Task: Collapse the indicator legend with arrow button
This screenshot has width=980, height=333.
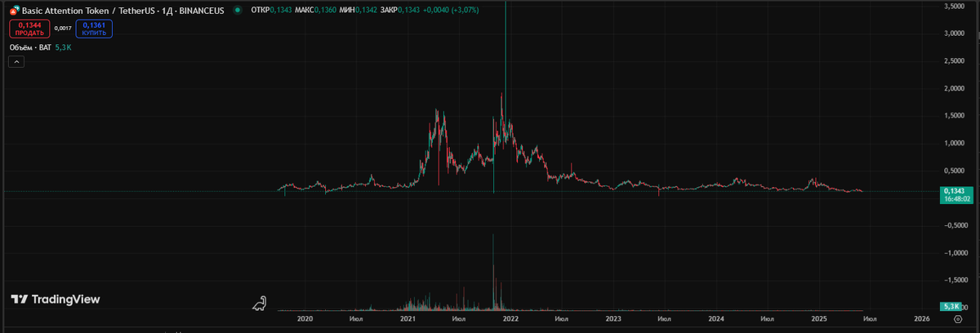Action: pyautogui.click(x=16, y=62)
